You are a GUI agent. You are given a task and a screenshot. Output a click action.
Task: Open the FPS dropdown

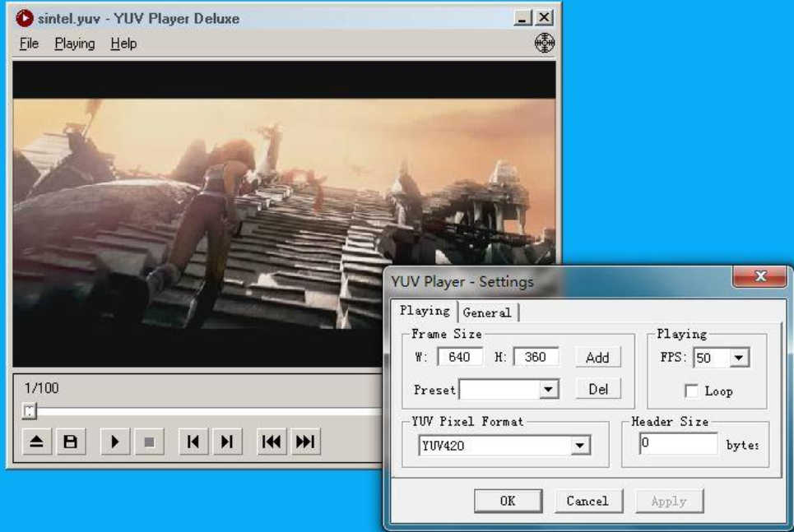click(739, 358)
